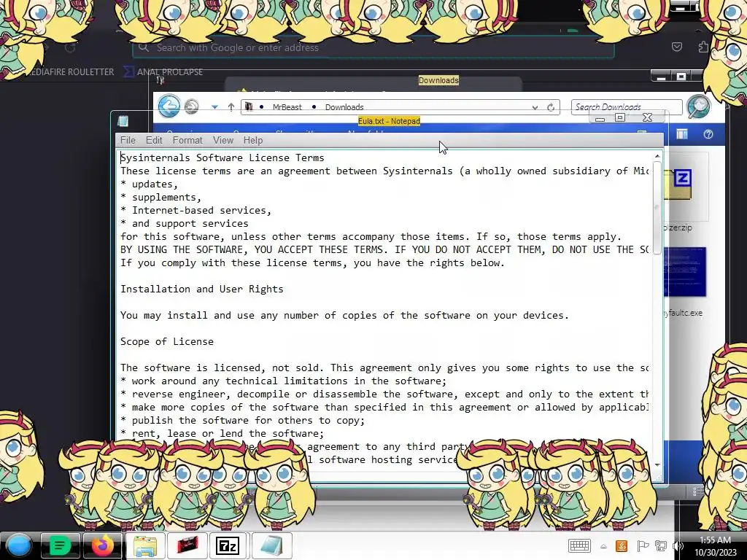The width and height of the screenshot is (747, 560).
Task: Open the View menu in Notepad
Action: pyautogui.click(x=223, y=140)
